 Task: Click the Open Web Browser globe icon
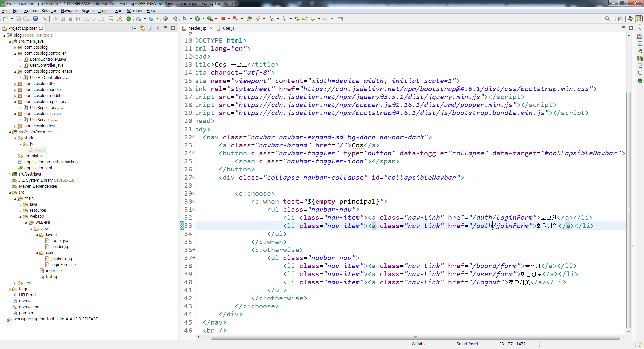coord(165,19)
